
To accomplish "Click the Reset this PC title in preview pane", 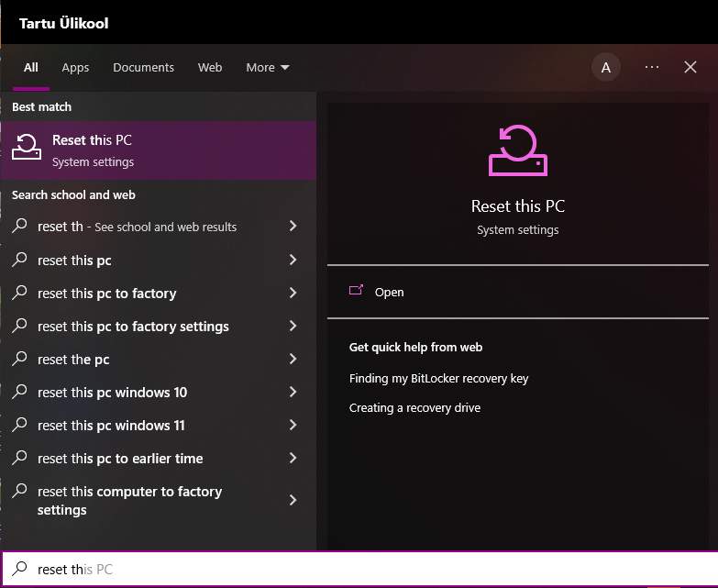I will coord(518,206).
